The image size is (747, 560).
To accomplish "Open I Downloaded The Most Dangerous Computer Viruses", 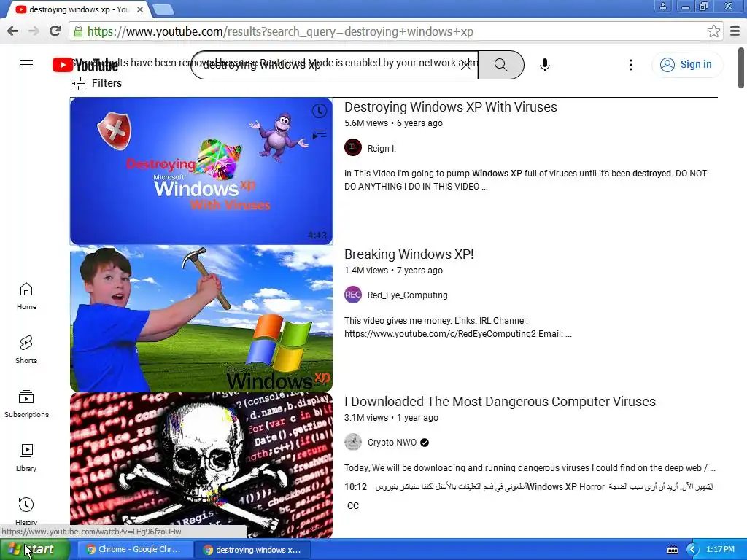I will point(500,402).
